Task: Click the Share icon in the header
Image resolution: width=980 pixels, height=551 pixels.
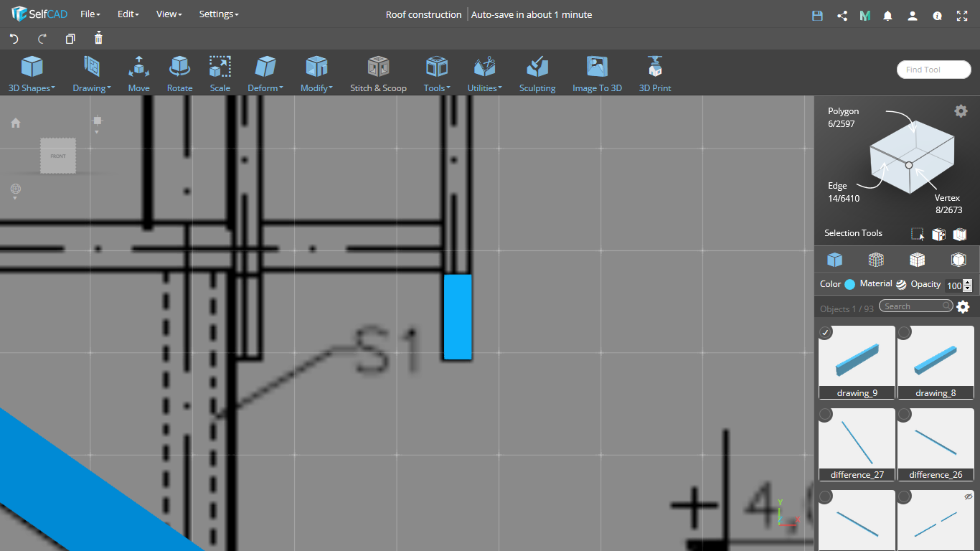Action: tap(842, 15)
